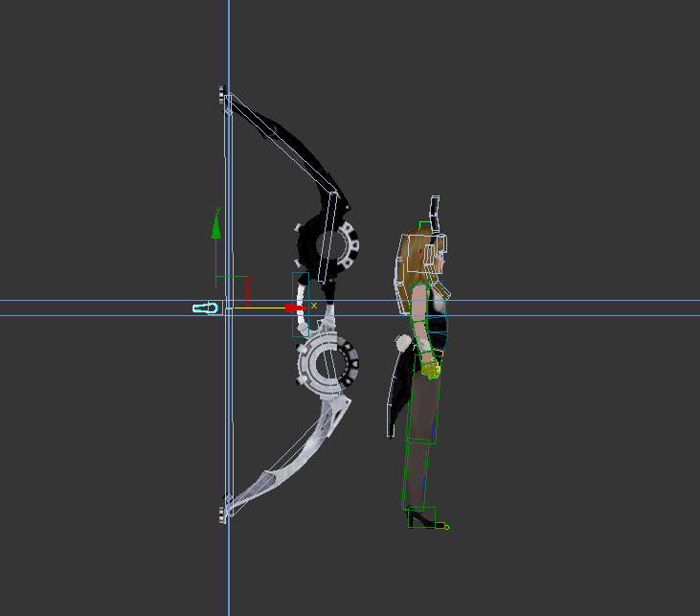This screenshot has height=616, width=700.
Task: Click the green Y-axis arrow of the move gizmo
Action: 216,226
